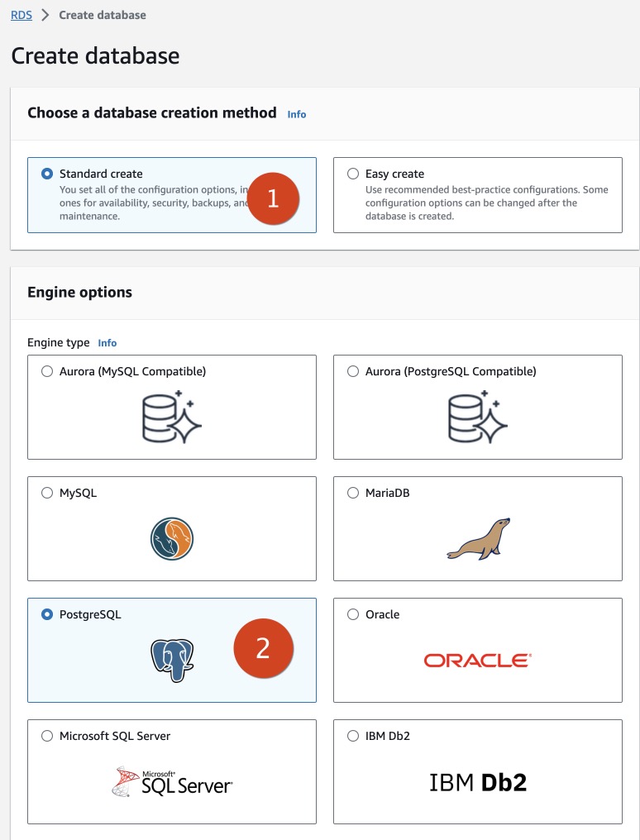This screenshot has width=640, height=840.
Task: Open Info next to Engine type
Action: (106, 342)
